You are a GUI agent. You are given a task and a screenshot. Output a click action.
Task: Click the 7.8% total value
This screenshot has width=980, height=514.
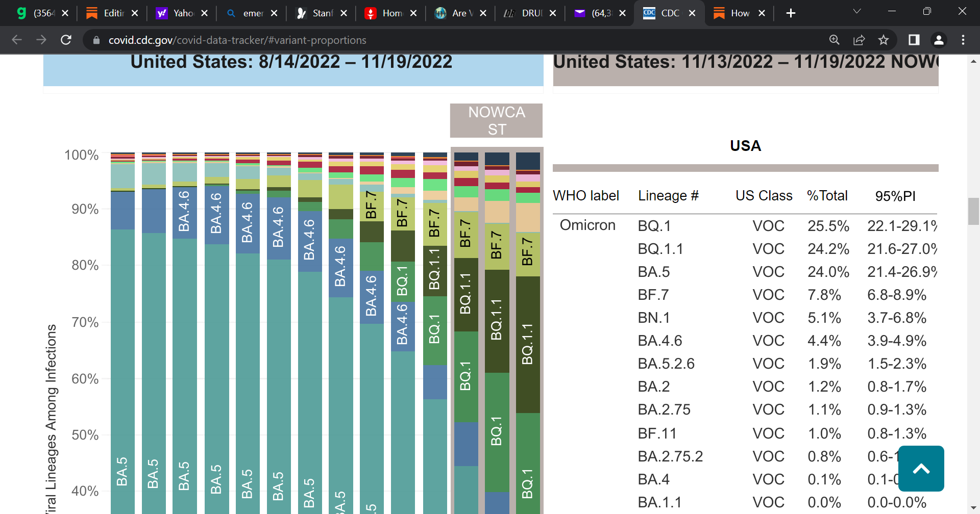[x=824, y=295]
